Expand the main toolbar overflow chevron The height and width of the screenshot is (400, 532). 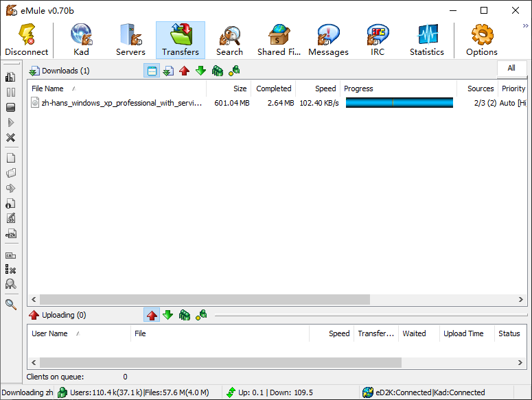[525, 26]
